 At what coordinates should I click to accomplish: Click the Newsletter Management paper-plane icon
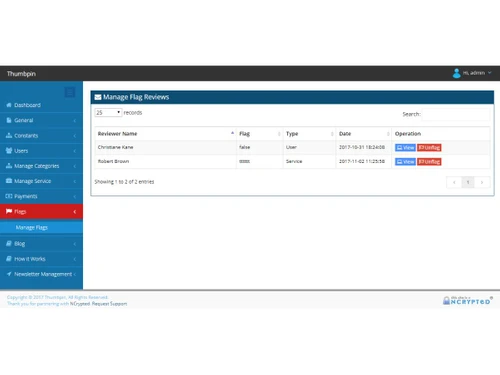tap(9, 274)
